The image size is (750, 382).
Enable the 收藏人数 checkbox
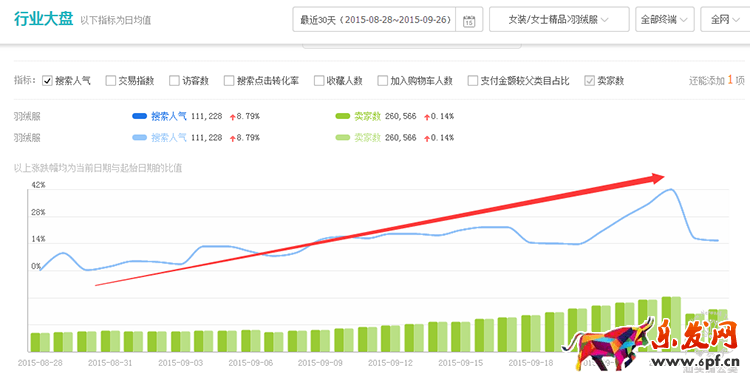coord(319,81)
